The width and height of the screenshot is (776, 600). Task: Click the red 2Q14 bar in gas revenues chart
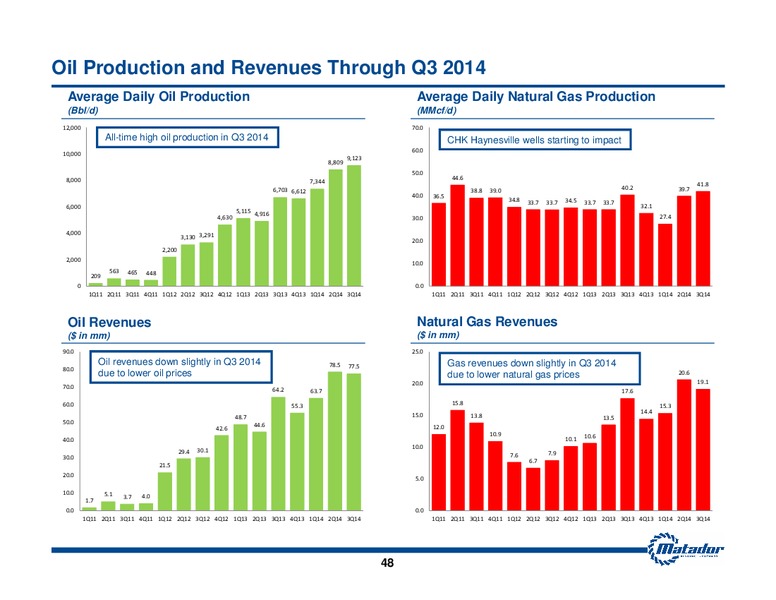(x=684, y=445)
